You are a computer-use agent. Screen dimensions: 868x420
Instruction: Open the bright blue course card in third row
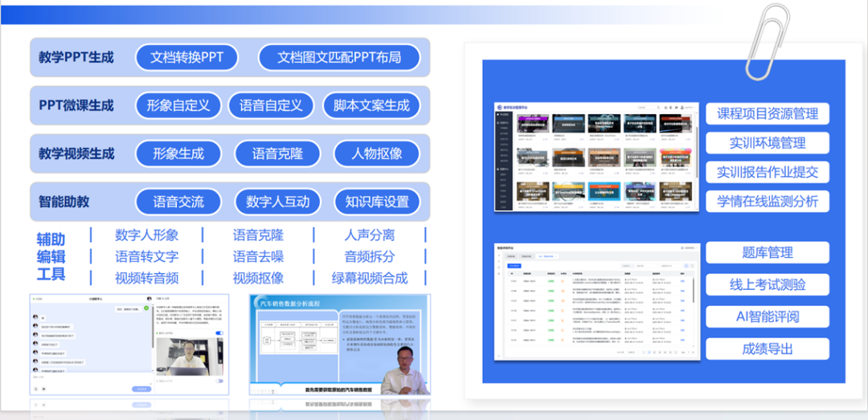[x=604, y=195]
